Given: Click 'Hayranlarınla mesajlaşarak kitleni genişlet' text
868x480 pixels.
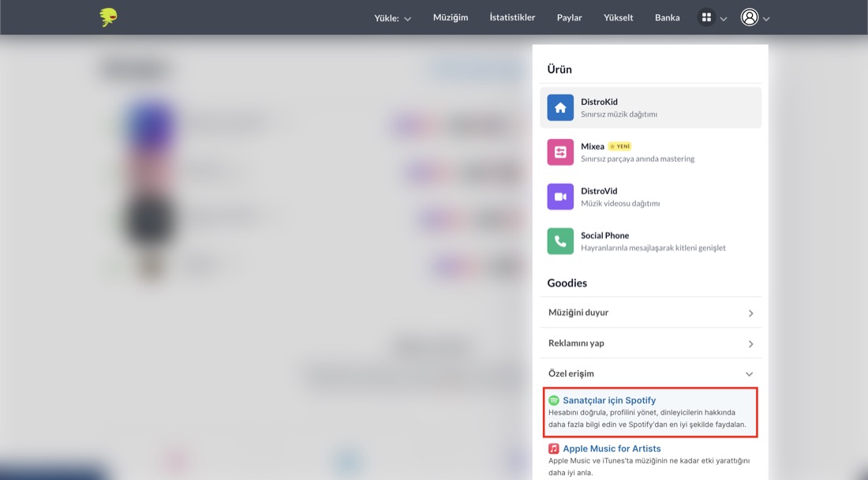Looking at the screenshot, I should (653, 248).
